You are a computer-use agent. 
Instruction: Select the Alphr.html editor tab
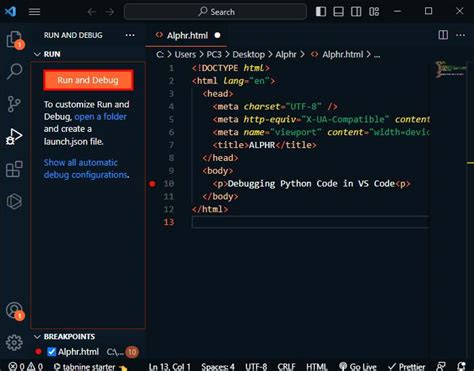[x=187, y=35]
